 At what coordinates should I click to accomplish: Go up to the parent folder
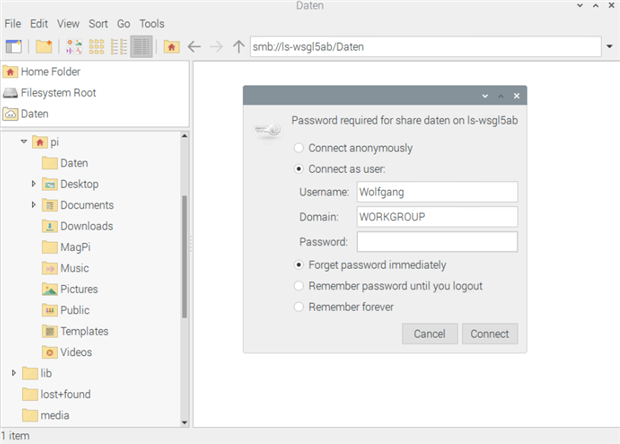238,46
